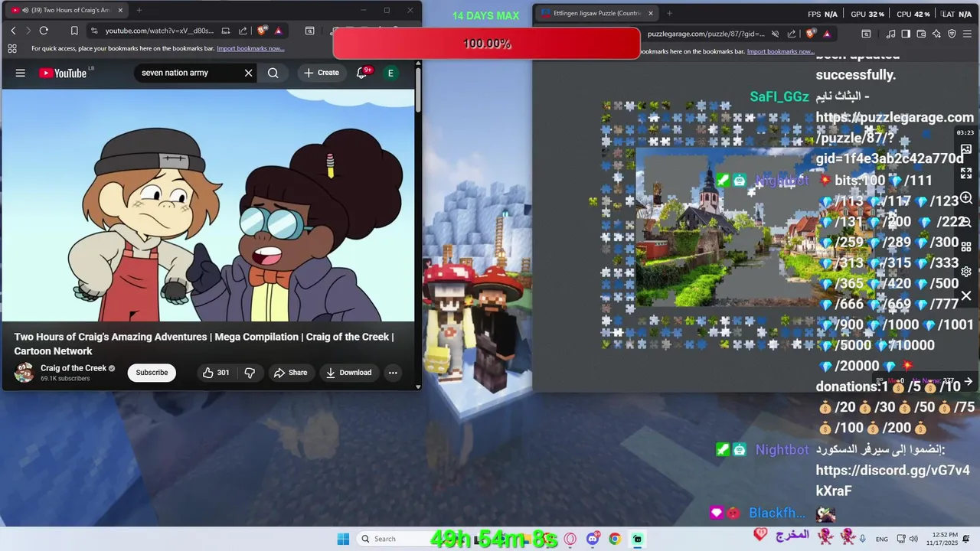Open Opera GX from the taskbar
Image resolution: width=980 pixels, height=551 pixels.
click(570, 539)
